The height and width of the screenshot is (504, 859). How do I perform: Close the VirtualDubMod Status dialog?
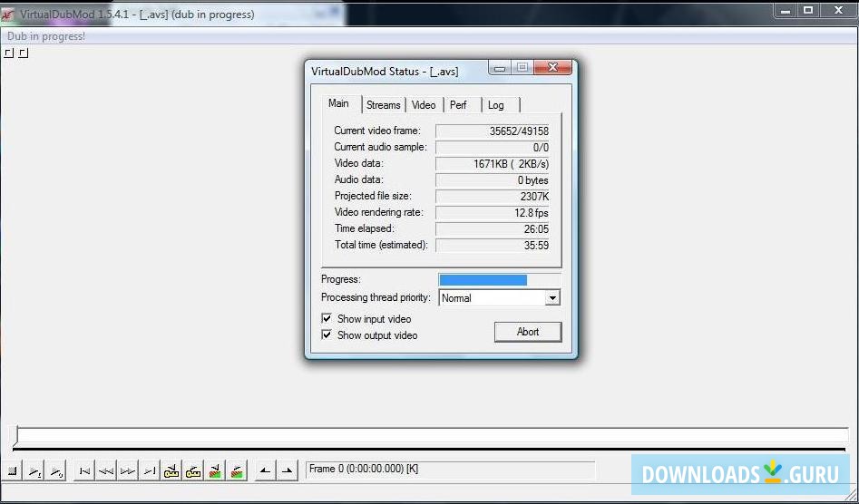pyautogui.click(x=552, y=68)
